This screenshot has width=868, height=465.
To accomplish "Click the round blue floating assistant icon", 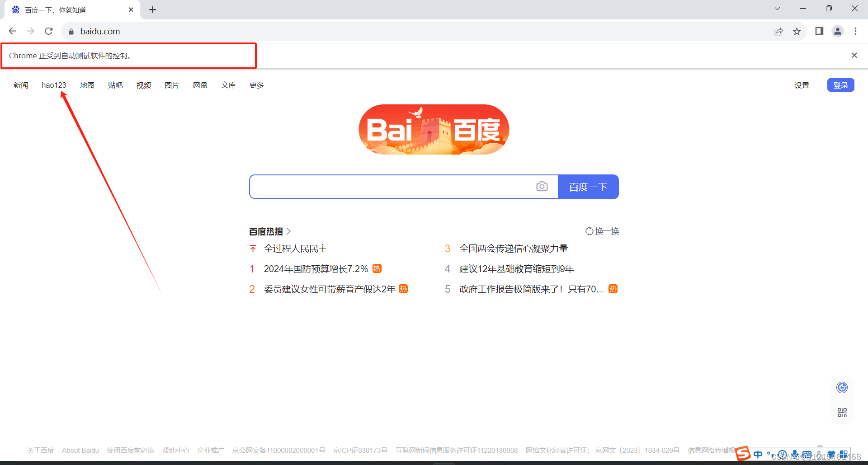I will [842, 387].
